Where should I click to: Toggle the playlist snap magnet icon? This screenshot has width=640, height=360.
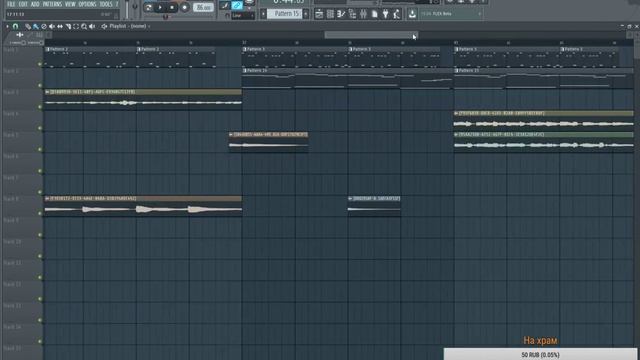pos(16,26)
